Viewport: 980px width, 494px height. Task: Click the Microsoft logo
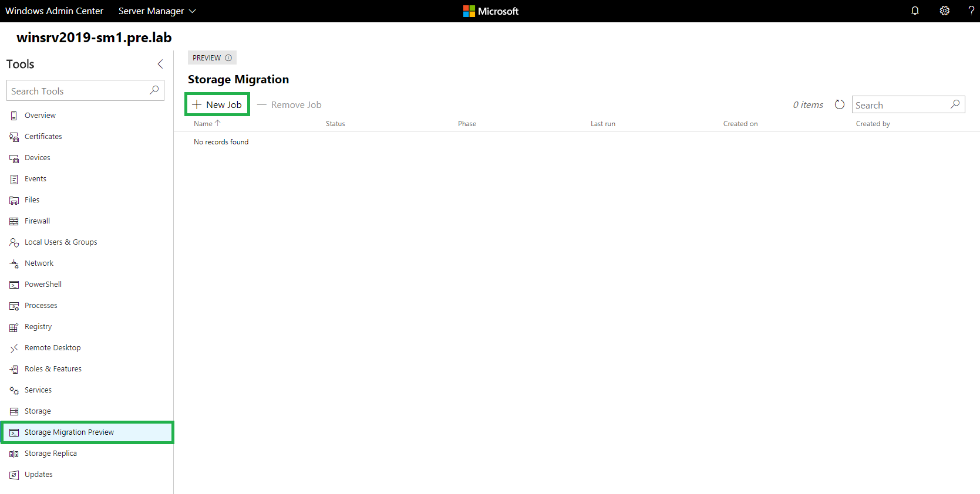(491, 11)
